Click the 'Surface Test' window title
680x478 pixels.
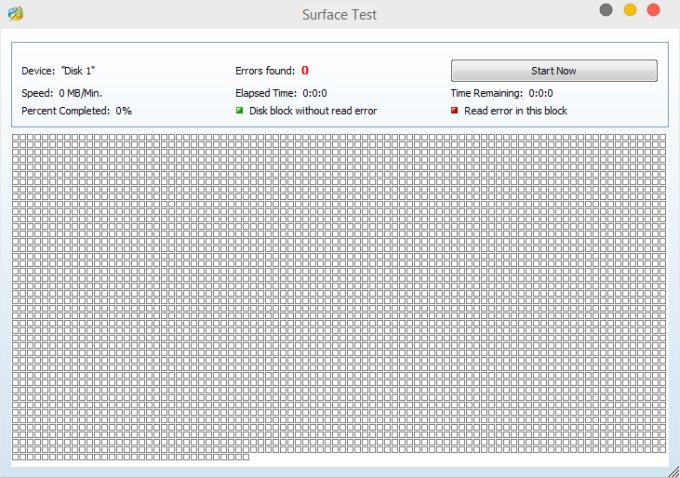340,15
